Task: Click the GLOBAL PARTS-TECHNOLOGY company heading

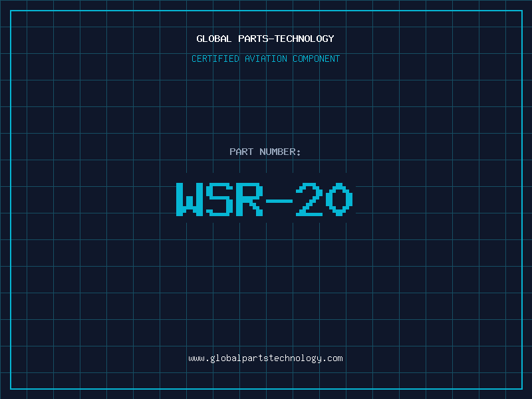Action: pyautogui.click(x=265, y=39)
